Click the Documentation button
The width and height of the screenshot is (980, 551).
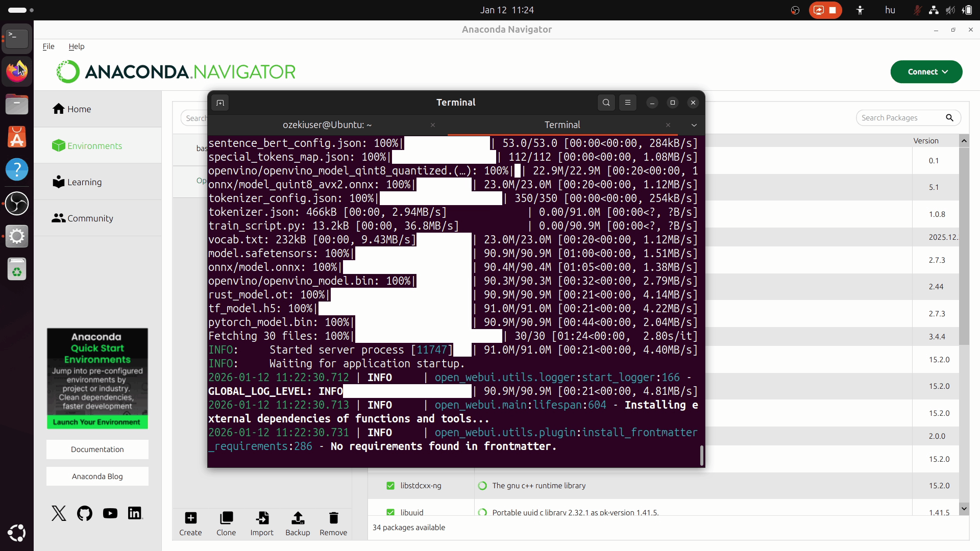[97, 449]
